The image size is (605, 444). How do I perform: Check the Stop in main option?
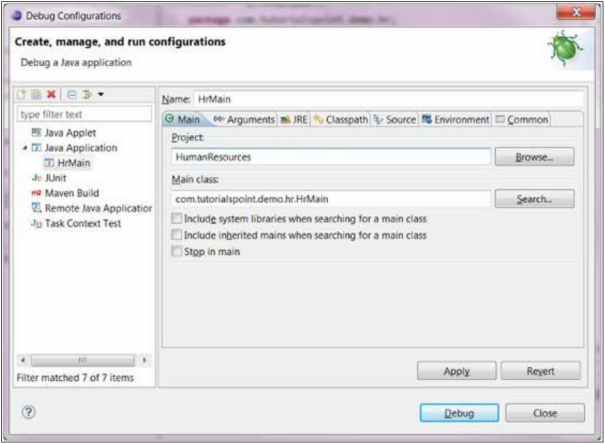click(x=177, y=252)
